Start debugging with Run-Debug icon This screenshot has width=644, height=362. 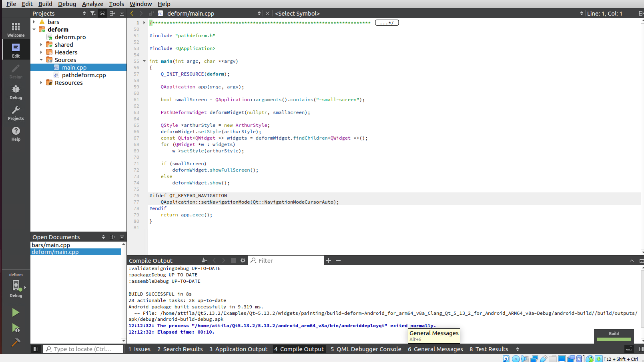[16, 328]
